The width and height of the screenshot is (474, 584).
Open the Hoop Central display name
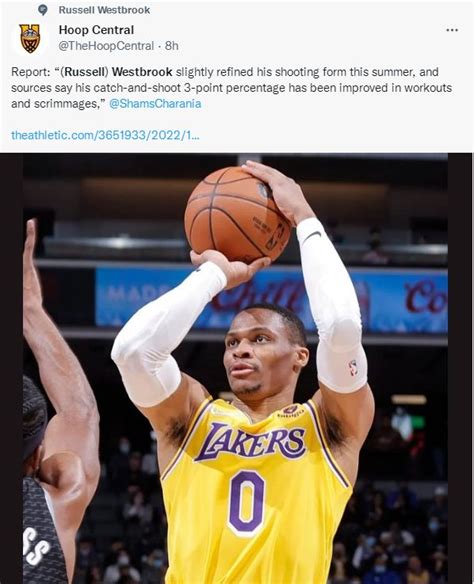pos(96,30)
